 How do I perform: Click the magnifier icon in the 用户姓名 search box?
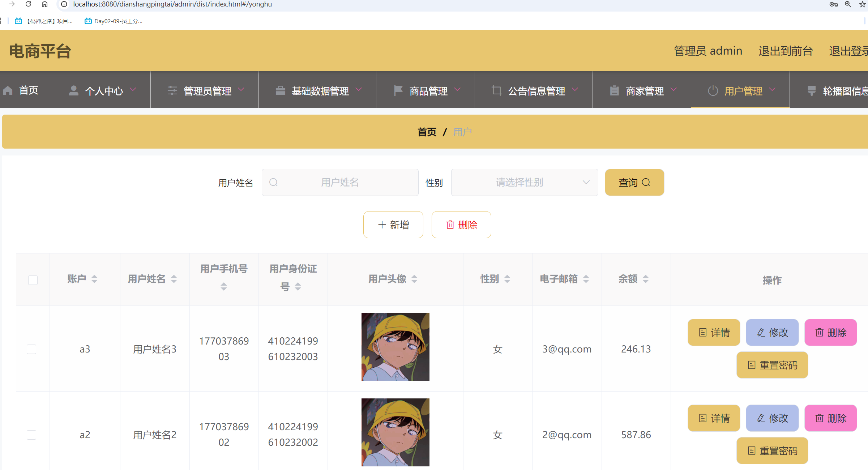coord(274,182)
